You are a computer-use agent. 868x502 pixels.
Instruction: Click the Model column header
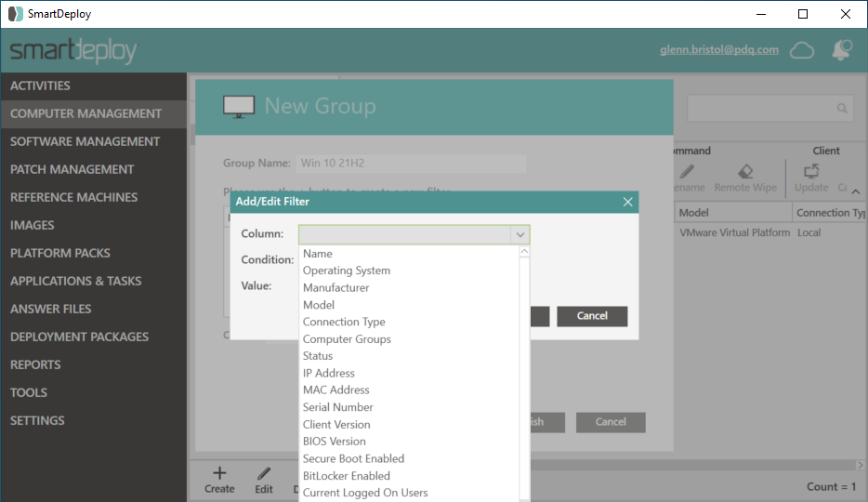(x=733, y=213)
